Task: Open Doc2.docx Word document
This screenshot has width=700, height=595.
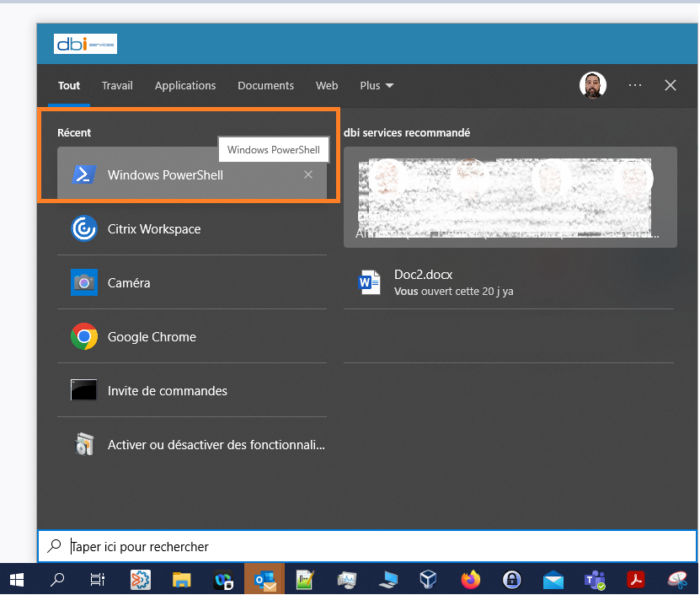Action: 509,282
